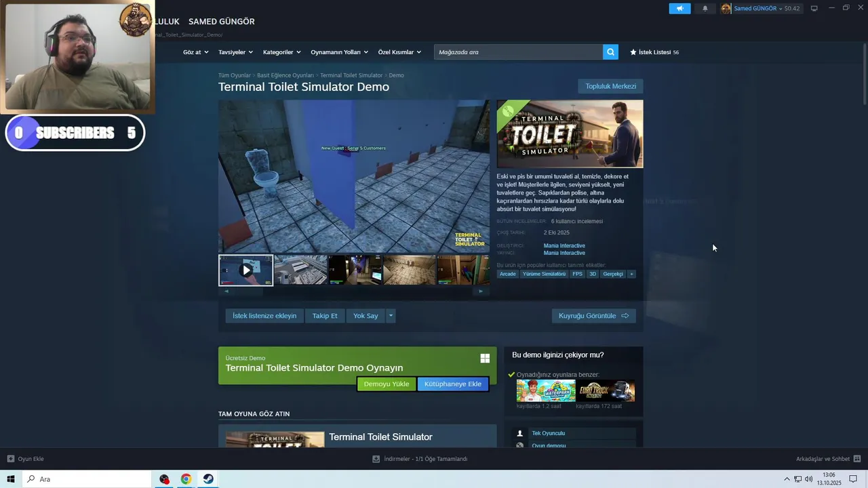Expand the Tavsiyeler menu

click(x=235, y=52)
